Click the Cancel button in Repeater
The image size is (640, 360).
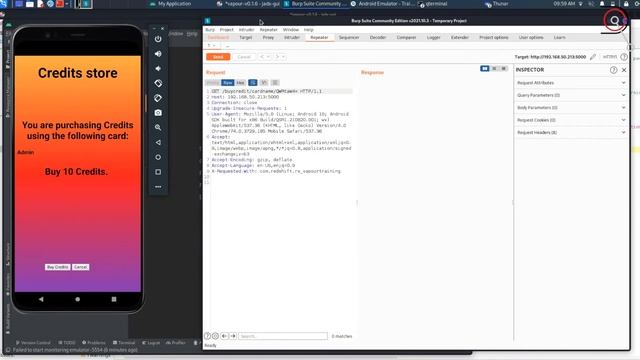pyautogui.click(x=244, y=57)
